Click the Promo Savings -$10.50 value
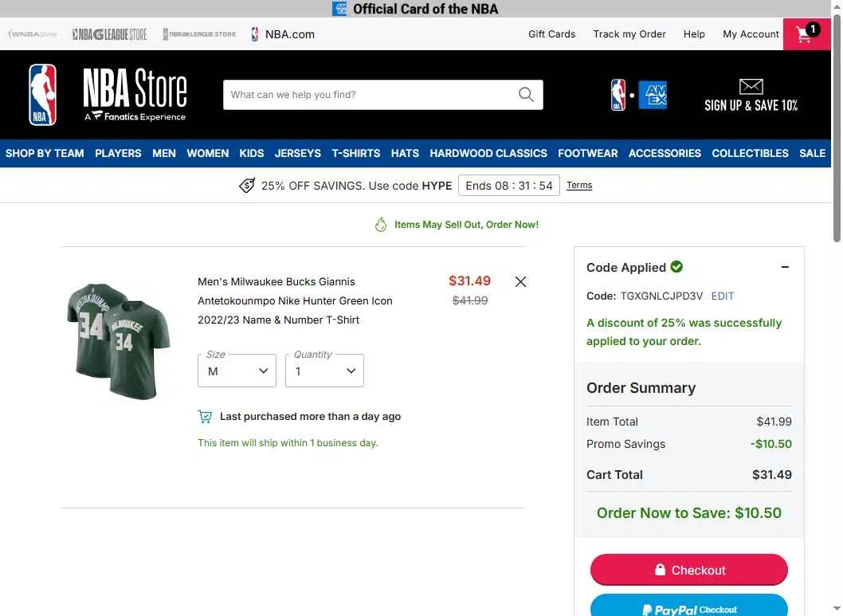Image resolution: width=843 pixels, height=616 pixels. pos(771,444)
